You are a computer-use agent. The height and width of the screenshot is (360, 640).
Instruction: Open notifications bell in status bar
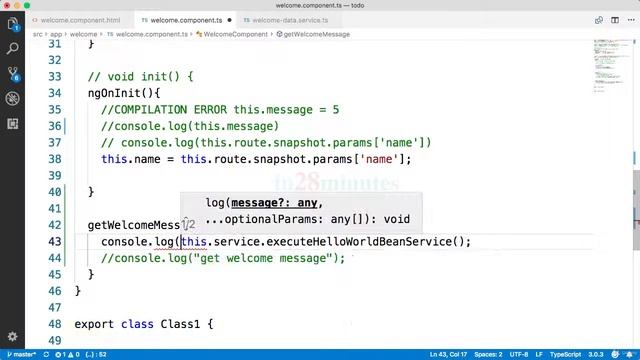[630, 354]
